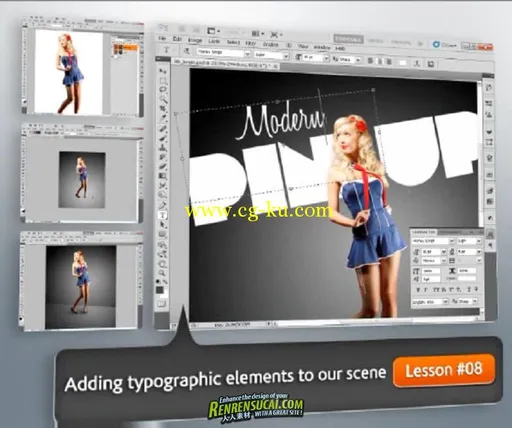Viewport: 512px width, 428px height.
Task: Select the Eraser tool
Action: coord(163,166)
